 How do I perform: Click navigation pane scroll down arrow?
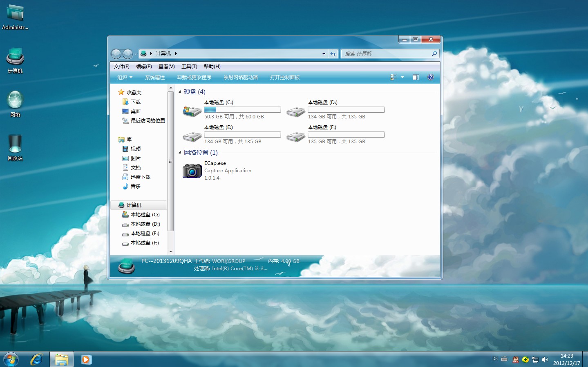click(171, 251)
